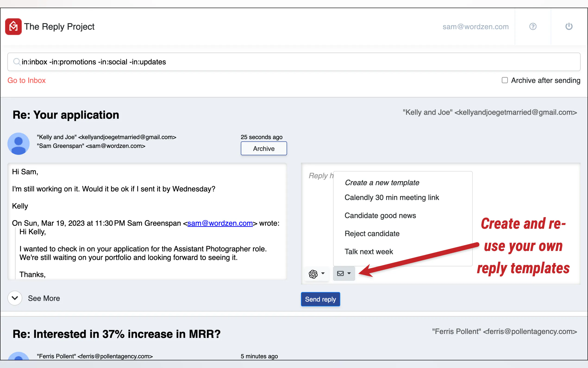Choose Calendly 30 min meeting link template
The image size is (588, 368).
pos(392,197)
